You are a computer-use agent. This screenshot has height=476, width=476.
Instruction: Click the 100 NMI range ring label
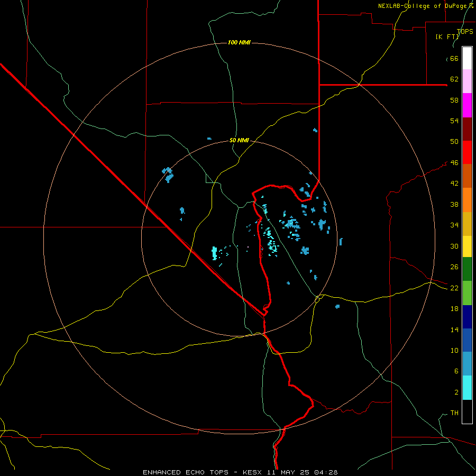[239, 42]
